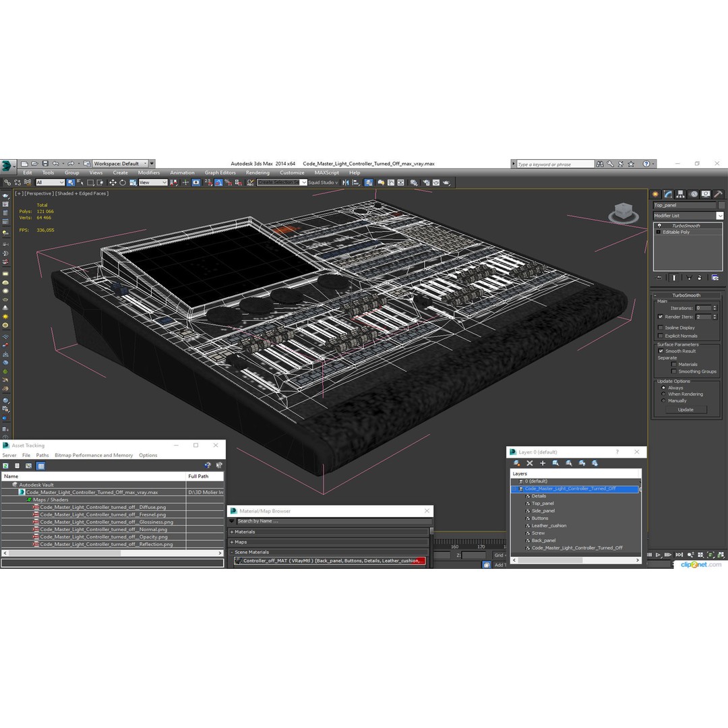The width and height of the screenshot is (728, 728).
Task: Open Bitmap Performance and Memory menu
Action: point(94,456)
